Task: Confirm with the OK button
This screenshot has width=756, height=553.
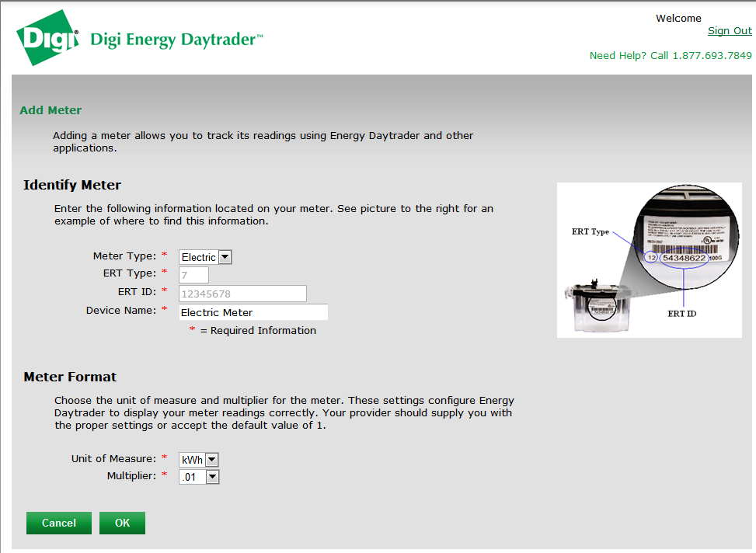Action: point(122,523)
